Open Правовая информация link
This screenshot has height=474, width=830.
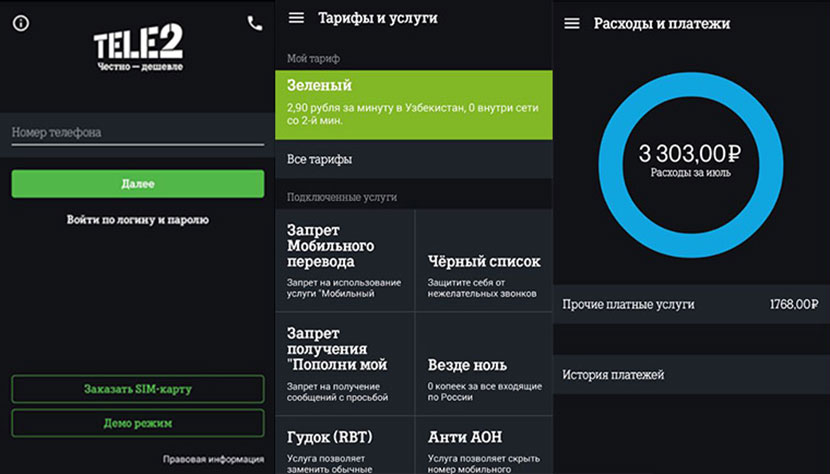point(213,459)
